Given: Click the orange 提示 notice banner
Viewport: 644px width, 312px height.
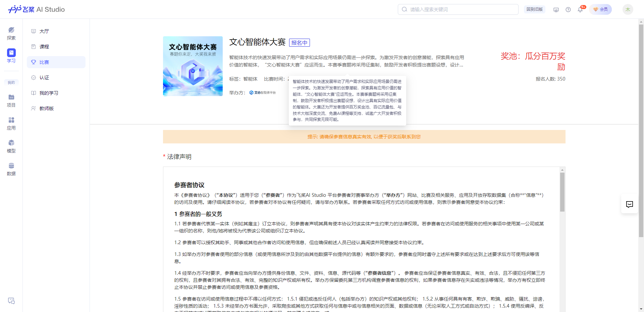Looking at the screenshot, I should 364,137.
